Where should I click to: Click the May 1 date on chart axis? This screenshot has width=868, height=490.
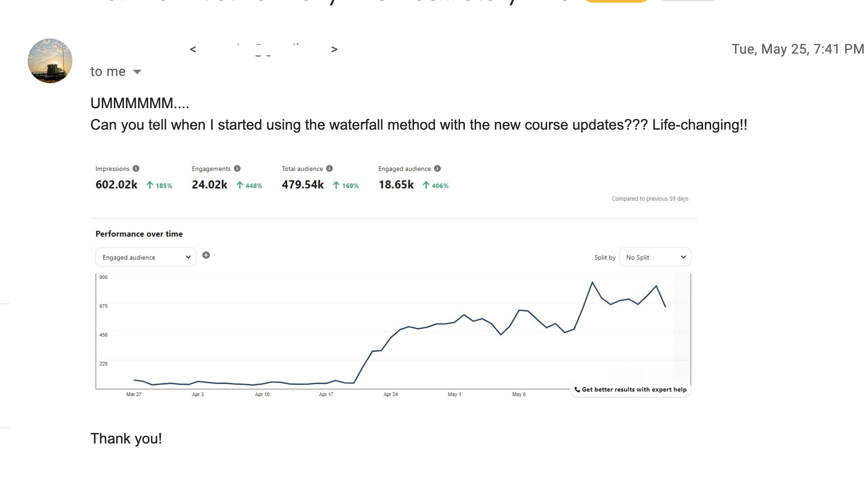pyautogui.click(x=455, y=394)
